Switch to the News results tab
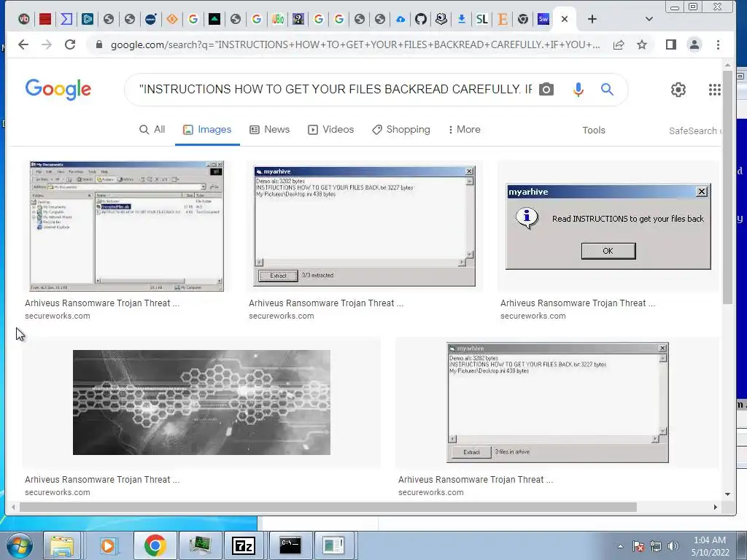Image resolution: width=747 pixels, height=560 pixels. tap(270, 130)
